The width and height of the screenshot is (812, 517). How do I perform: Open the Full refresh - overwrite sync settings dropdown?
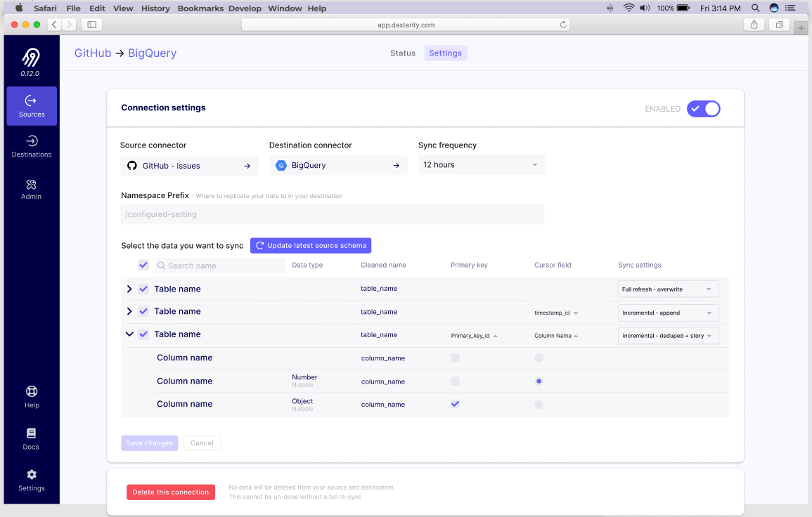point(666,289)
